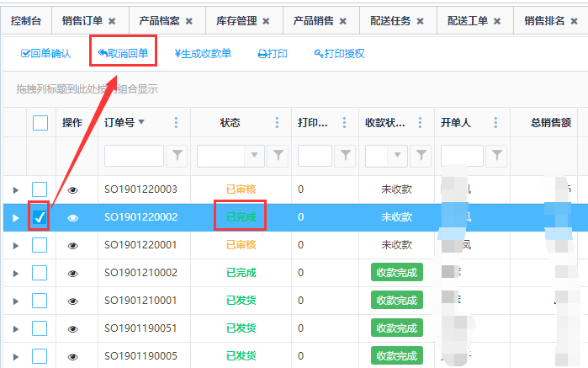588x368 pixels.
Task: Expand the row of order SO1901220003
Action: click(15, 190)
